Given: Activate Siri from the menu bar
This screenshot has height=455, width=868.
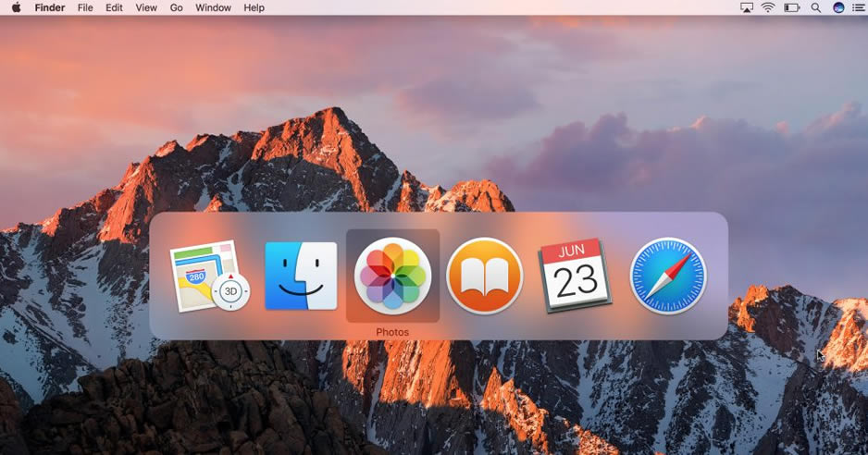Looking at the screenshot, I should pos(838,7).
